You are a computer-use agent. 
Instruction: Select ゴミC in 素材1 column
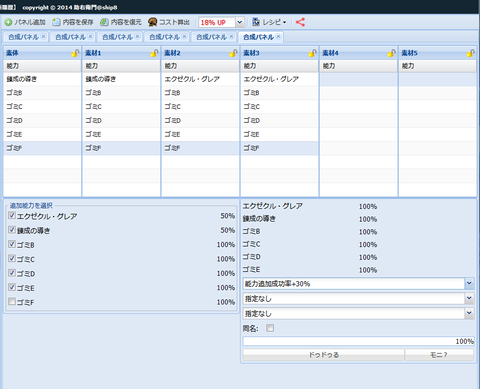coord(121,107)
